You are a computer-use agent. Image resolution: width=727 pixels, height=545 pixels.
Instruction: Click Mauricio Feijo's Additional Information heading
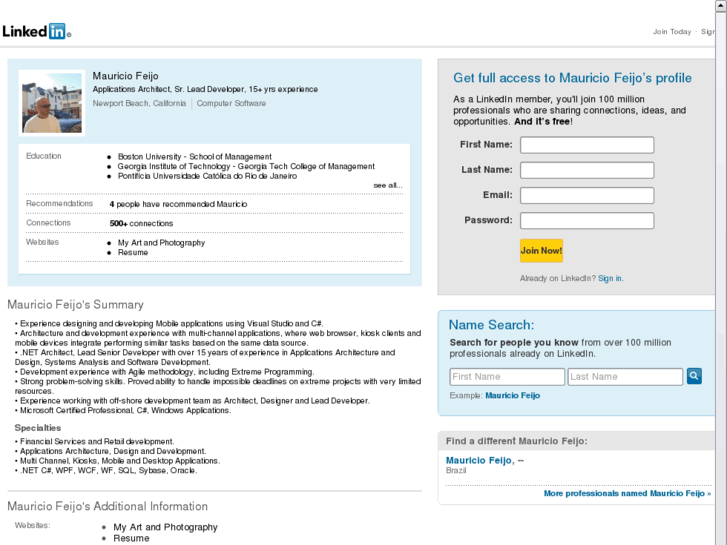pyautogui.click(x=108, y=506)
